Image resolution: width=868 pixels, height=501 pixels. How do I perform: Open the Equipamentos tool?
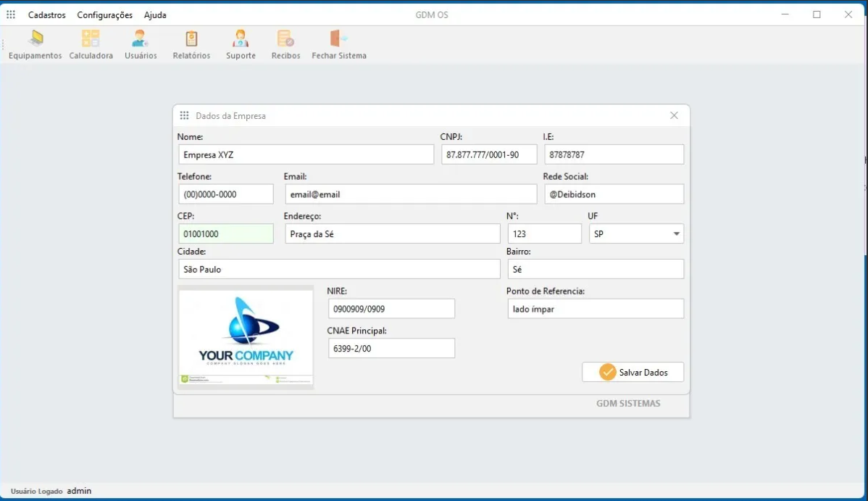34,44
